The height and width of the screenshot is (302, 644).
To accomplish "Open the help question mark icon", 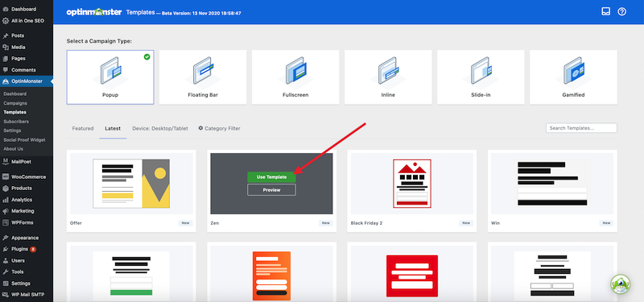I will (x=621, y=12).
